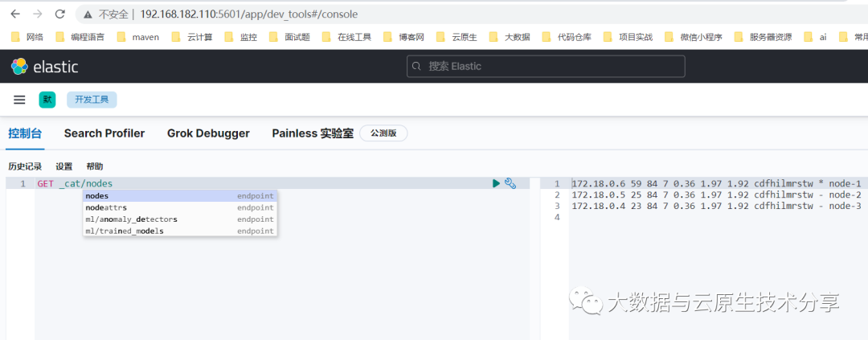The image size is (868, 340).
Task: Open the hamburger navigation menu
Action: tap(20, 100)
